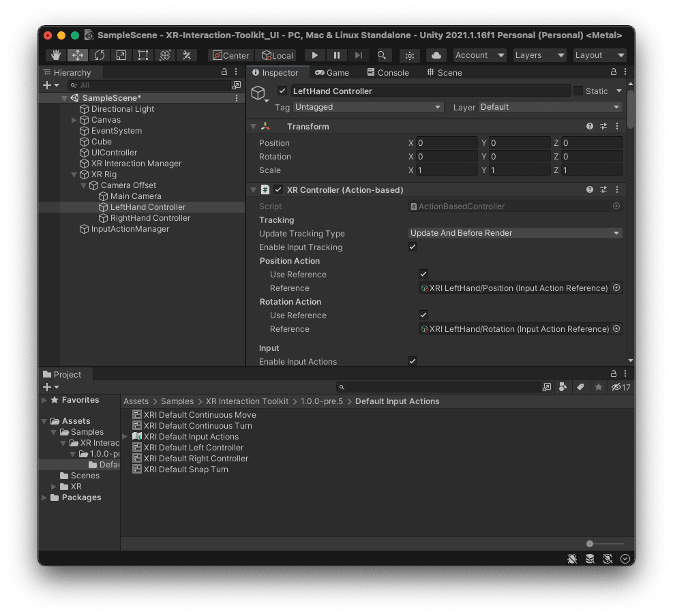The height and width of the screenshot is (616, 673).
Task: Open the Layout dropdown
Action: point(599,55)
